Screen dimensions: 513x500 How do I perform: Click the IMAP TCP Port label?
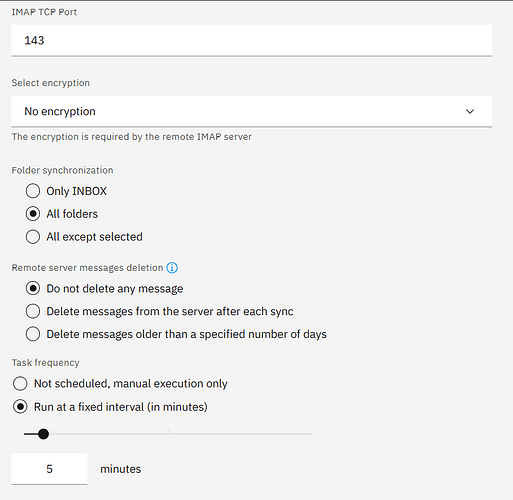[44, 12]
